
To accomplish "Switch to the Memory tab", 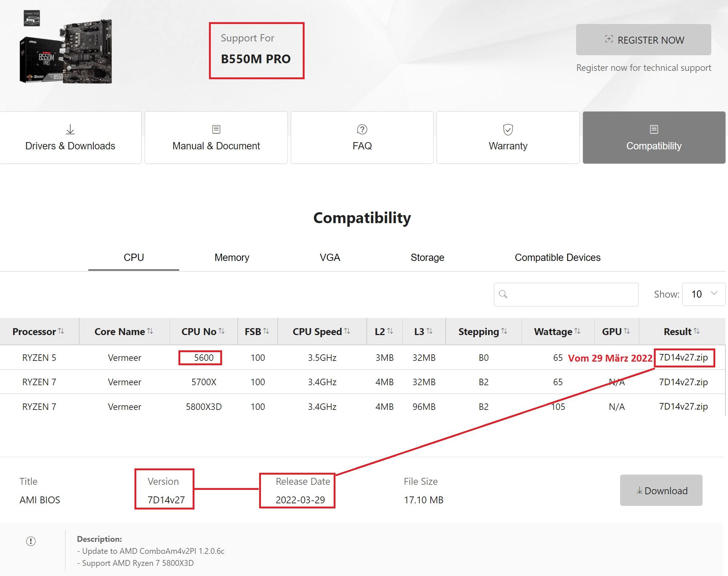I will pyautogui.click(x=232, y=258).
